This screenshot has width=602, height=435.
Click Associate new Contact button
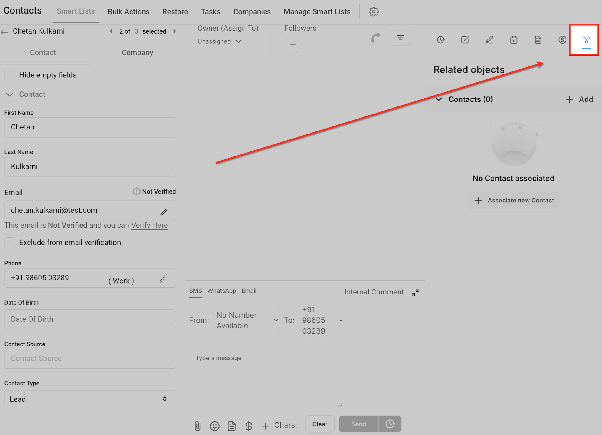point(513,200)
